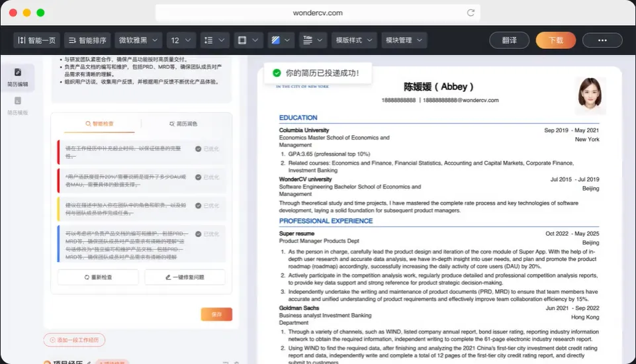
Task: Click the name 陈媛媛 (Abbey) heading
Action: 439,87
